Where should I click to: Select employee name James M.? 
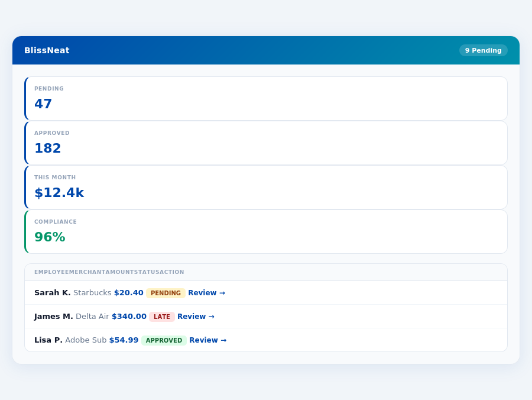pos(53,316)
